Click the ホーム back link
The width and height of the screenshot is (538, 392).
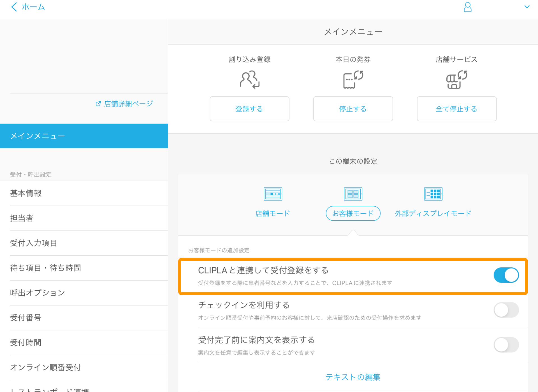[x=33, y=7]
